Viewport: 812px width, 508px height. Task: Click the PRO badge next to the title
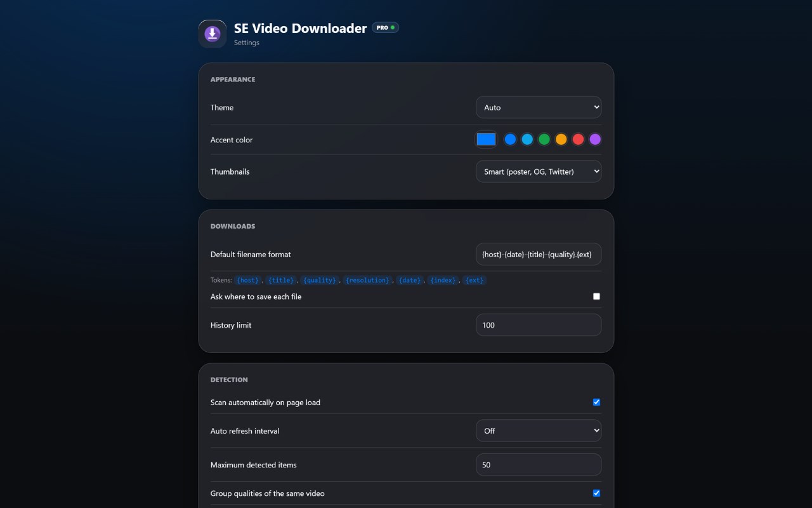[x=385, y=28]
